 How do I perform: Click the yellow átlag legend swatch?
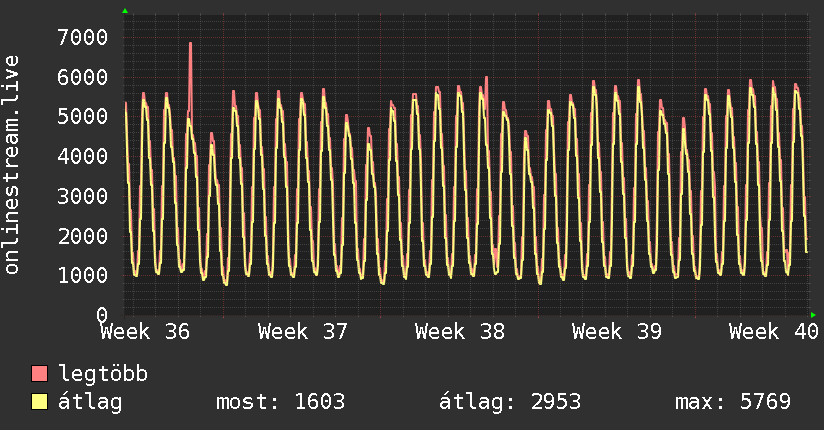[x=39, y=402]
